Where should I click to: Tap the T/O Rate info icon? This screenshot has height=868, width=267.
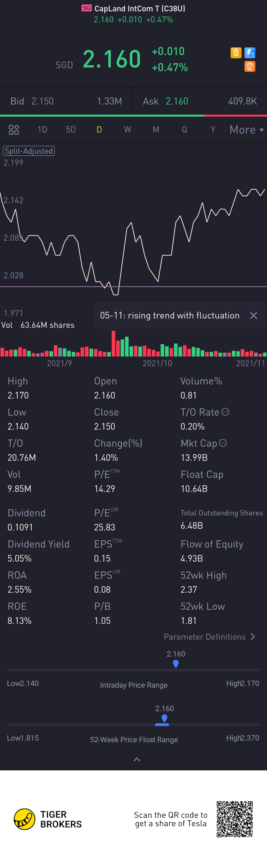[x=225, y=412]
